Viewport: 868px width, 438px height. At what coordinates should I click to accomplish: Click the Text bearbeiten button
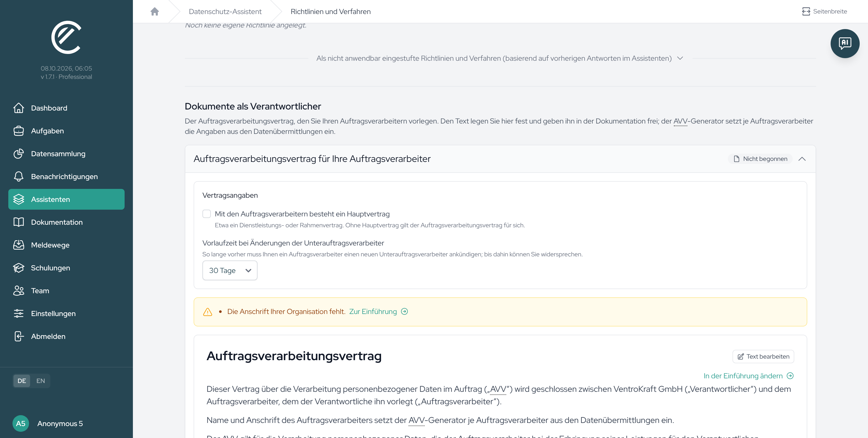coord(763,357)
